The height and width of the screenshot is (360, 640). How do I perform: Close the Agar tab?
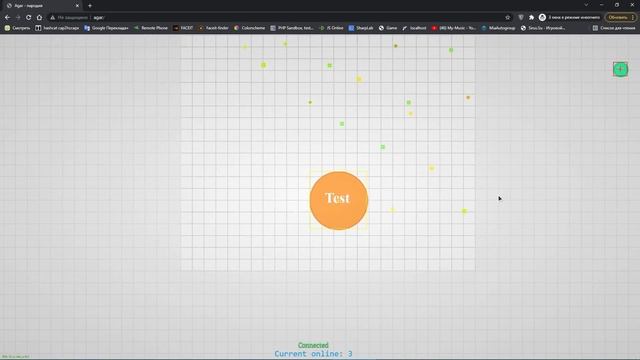coord(77,6)
